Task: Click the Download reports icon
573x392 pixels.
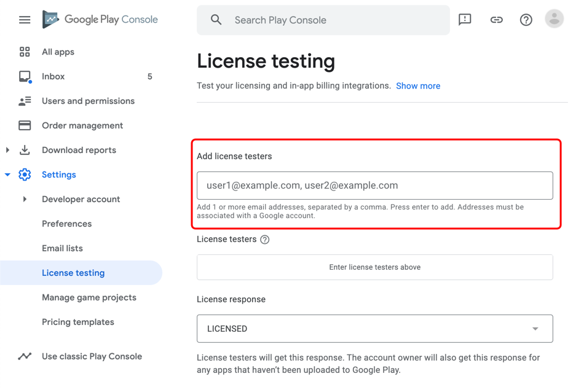Action: 25,150
